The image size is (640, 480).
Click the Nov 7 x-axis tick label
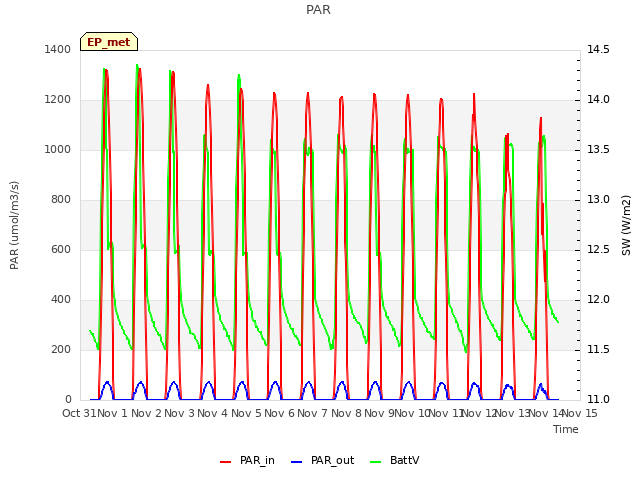tap(313, 413)
